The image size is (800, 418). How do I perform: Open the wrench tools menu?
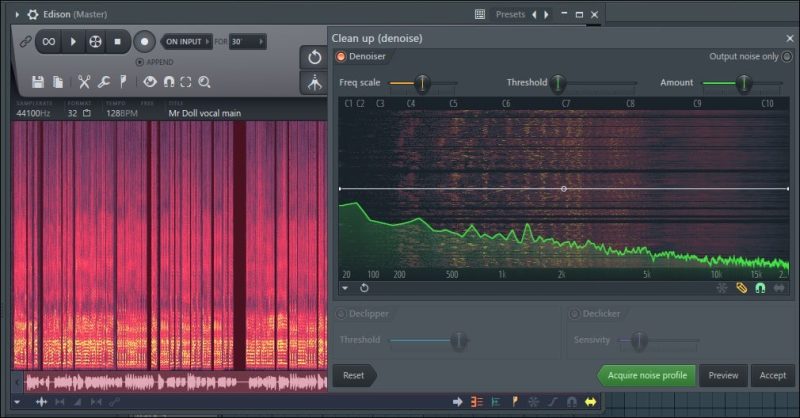tap(104, 82)
